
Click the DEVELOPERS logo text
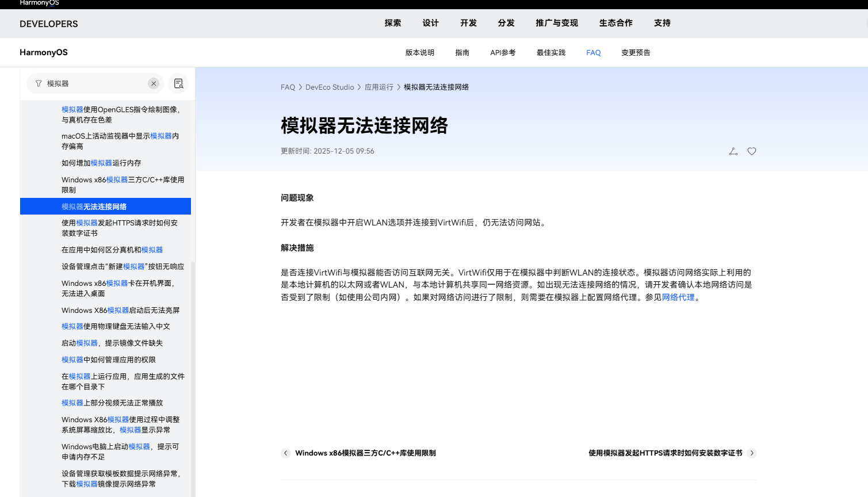point(49,24)
